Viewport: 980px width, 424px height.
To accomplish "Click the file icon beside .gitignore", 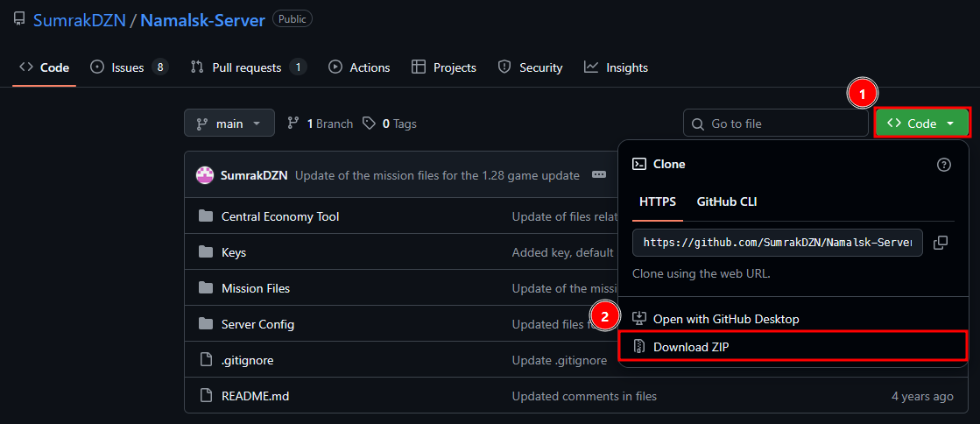I will 206,359.
